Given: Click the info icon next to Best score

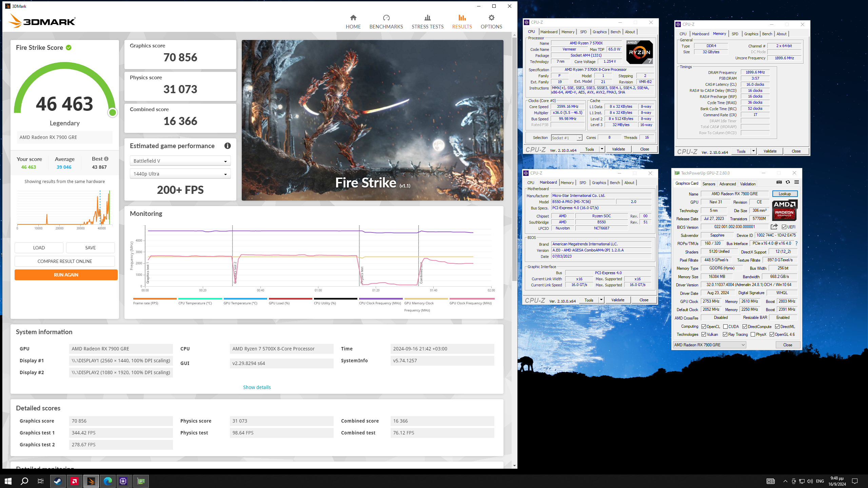Looking at the screenshot, I should (x=106, y=159).
